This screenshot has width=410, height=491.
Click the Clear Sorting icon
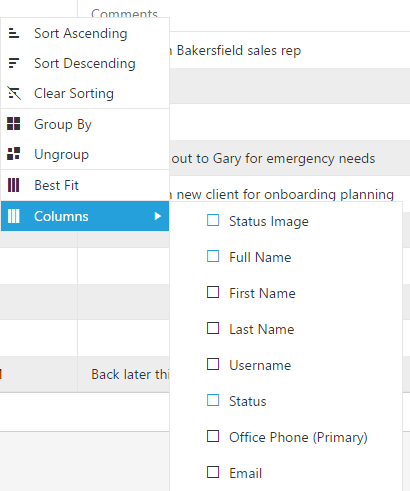[14, 93]
